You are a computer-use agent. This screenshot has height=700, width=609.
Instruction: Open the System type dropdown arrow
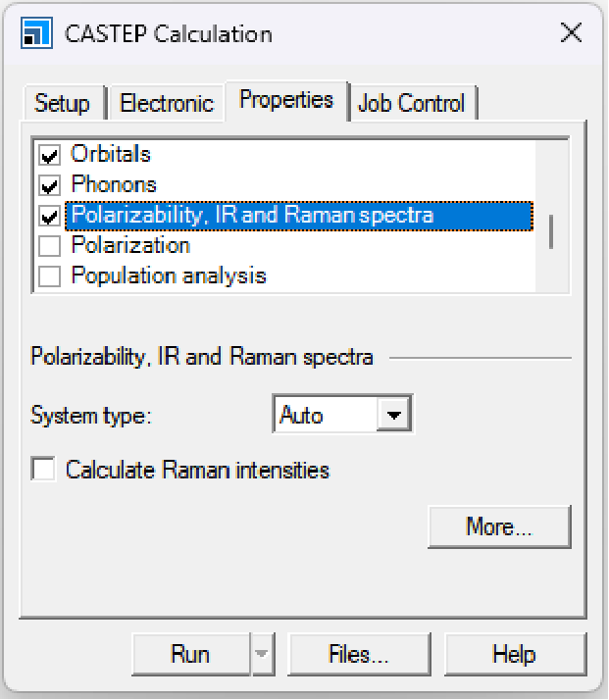coord(394,415)
